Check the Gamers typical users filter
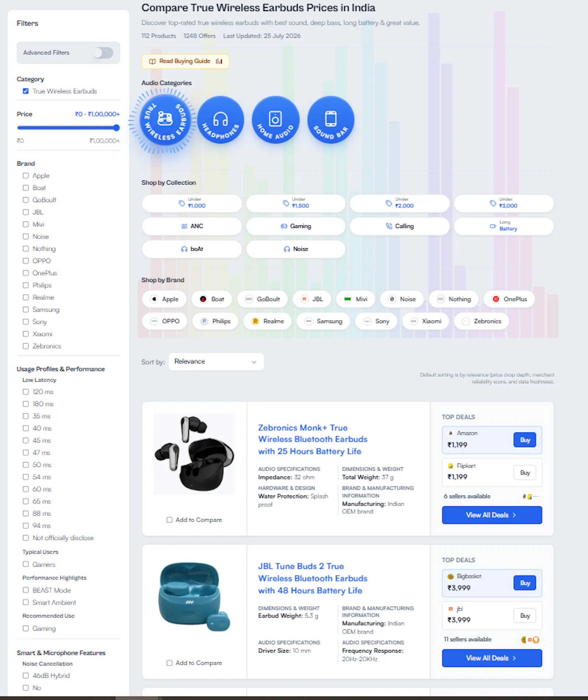588x700 pixels. coord(26,564)
